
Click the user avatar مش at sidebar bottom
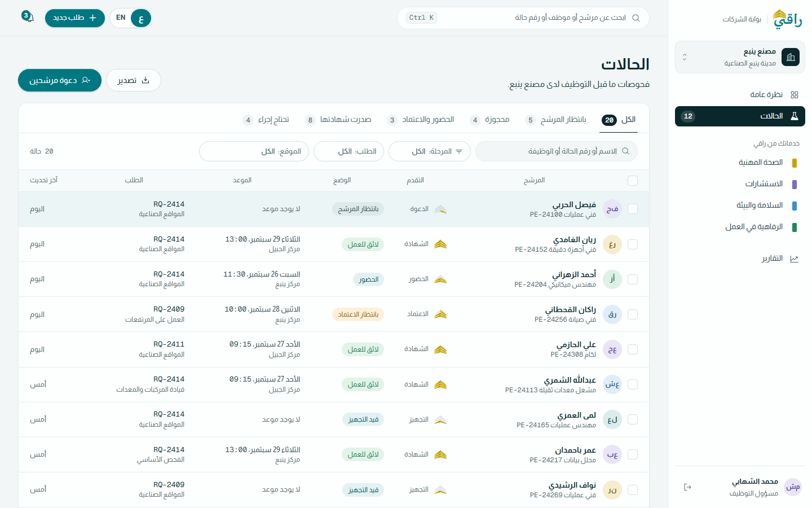click(793, 487)
